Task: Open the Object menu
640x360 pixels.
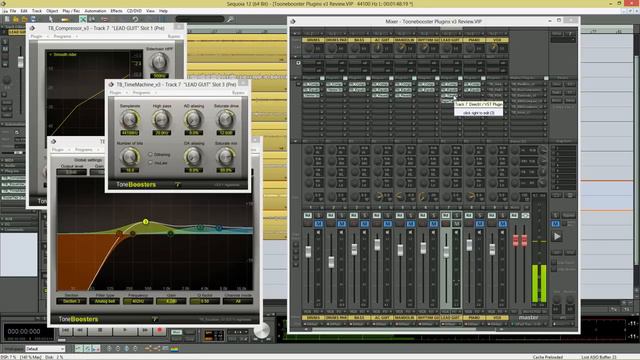Action: (x=52, y=11)
